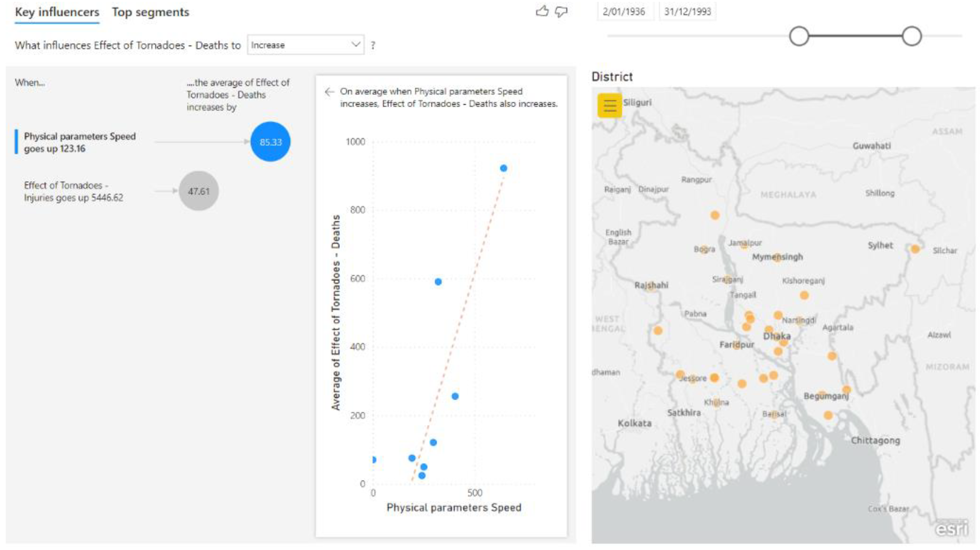Select Effect of Tornadoes Injuries row
The height and width of the screenshot is (550, 980).
pos(73,191)
